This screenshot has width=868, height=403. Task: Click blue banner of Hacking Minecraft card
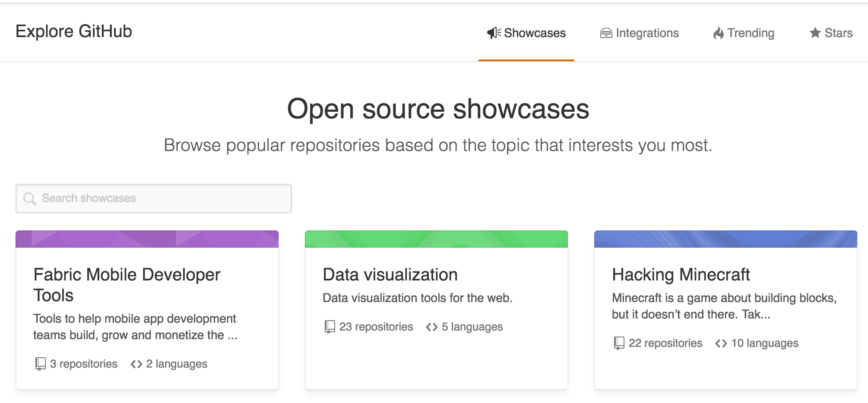pos(726,239)
